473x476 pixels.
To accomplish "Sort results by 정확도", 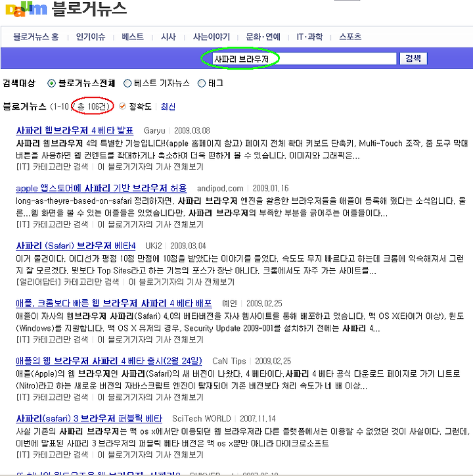I will (140, 107).
